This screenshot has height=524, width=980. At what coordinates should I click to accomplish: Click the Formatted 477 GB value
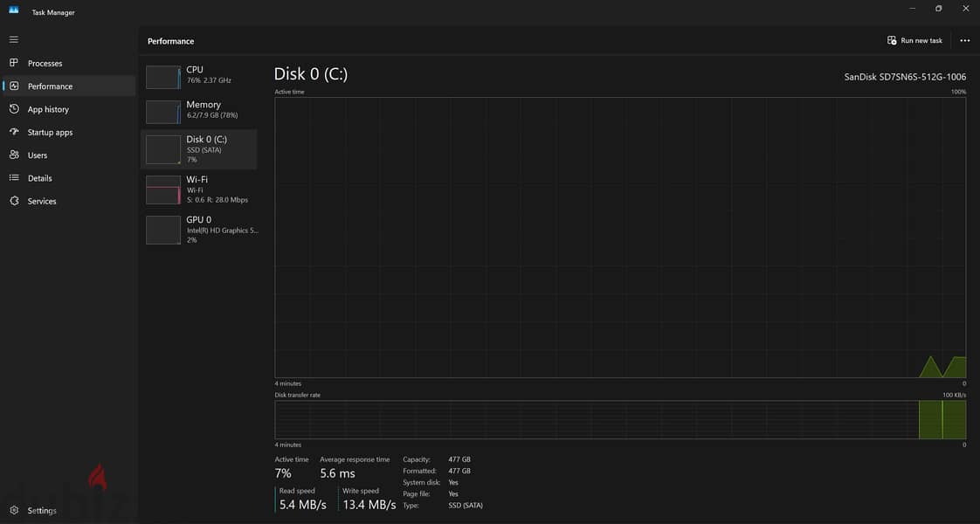459,471
